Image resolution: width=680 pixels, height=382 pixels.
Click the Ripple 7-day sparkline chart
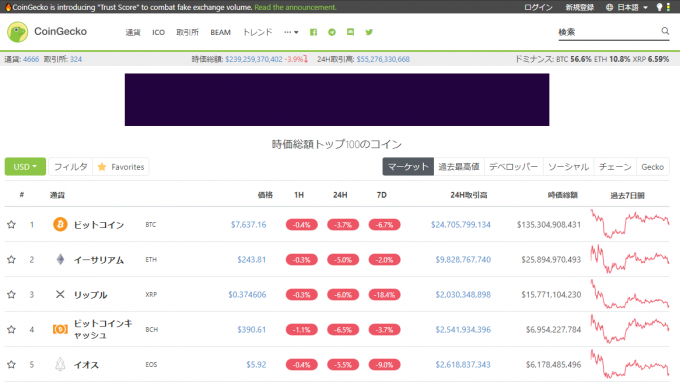pyautogui.click(x=630, y=294)
